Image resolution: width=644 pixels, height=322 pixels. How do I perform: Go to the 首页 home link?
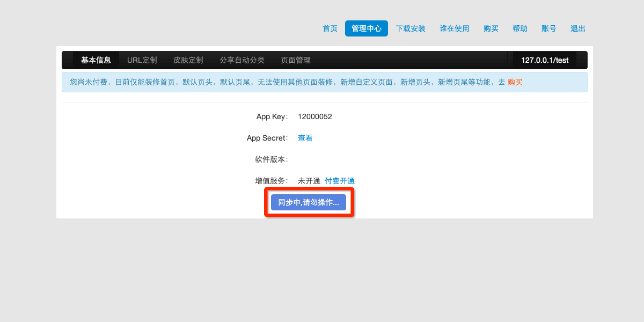pos(330,28)
